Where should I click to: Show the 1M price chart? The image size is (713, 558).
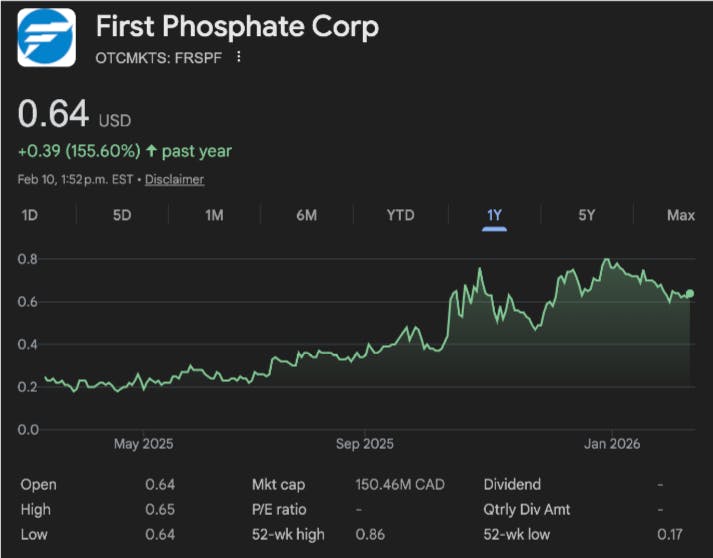tap(214, 215)
